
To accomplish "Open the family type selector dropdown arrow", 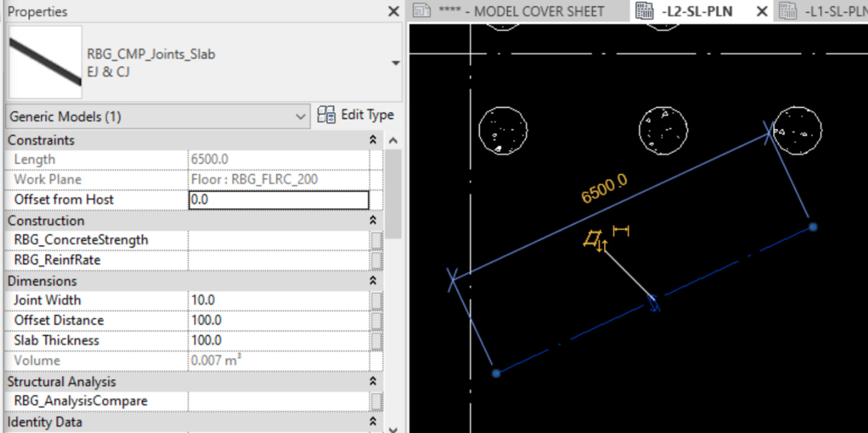I will coord(395,63).
